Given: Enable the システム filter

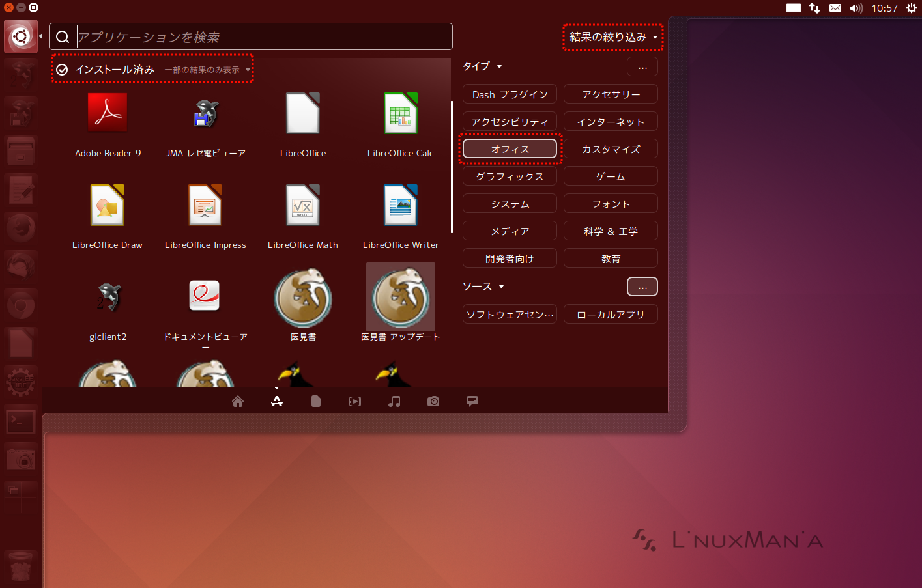Looking at the screenshot, I should [x=510, y=204].
